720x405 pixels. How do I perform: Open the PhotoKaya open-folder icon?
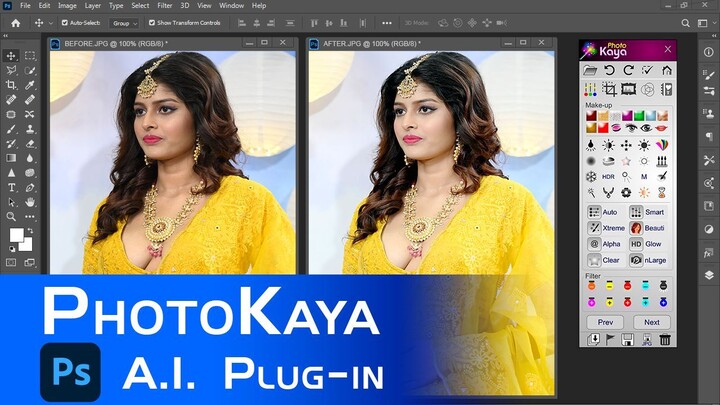click(590, 70)
